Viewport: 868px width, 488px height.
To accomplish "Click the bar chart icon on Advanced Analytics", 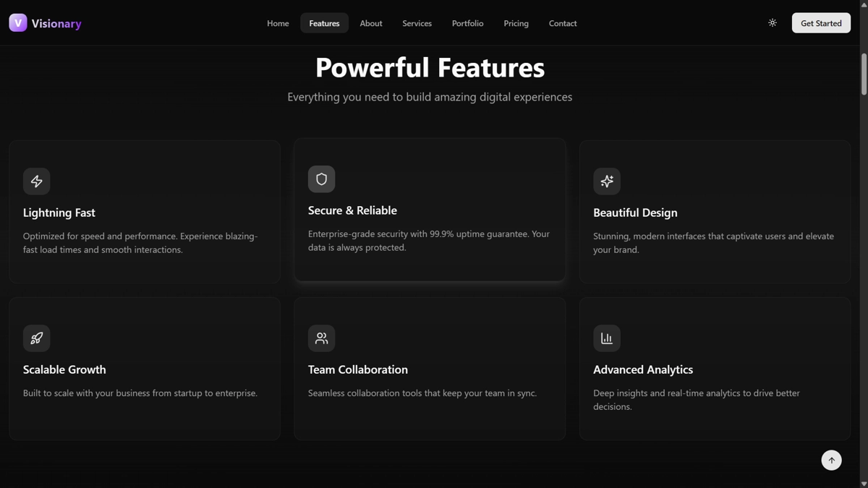I will pos(607,338).
